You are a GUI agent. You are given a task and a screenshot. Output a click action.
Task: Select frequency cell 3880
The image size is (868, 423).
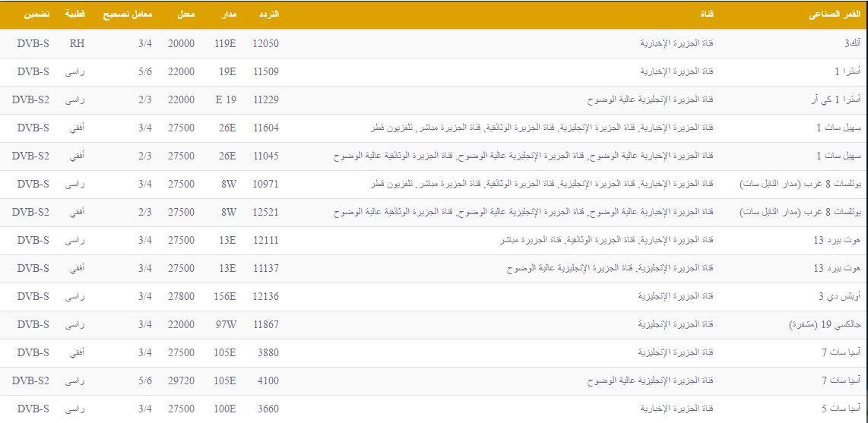(x=268, y=353)
